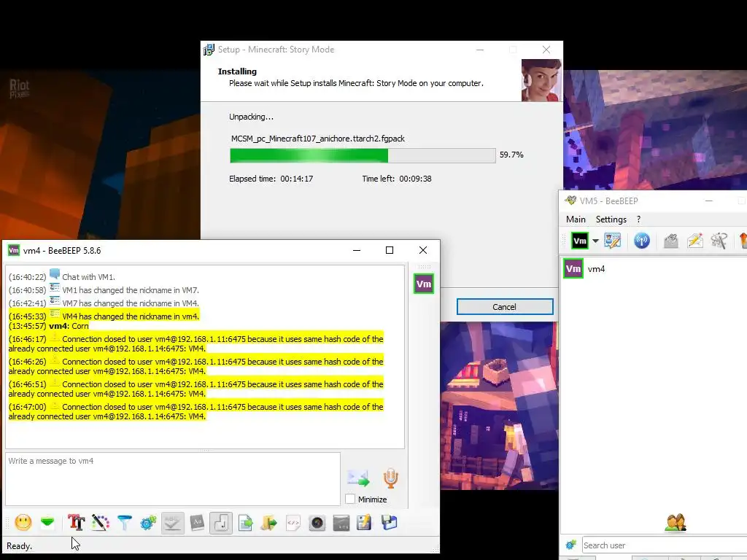
Task: Open the Settings menu in VM5 BeeBEEP
Action: click(611, 219)
